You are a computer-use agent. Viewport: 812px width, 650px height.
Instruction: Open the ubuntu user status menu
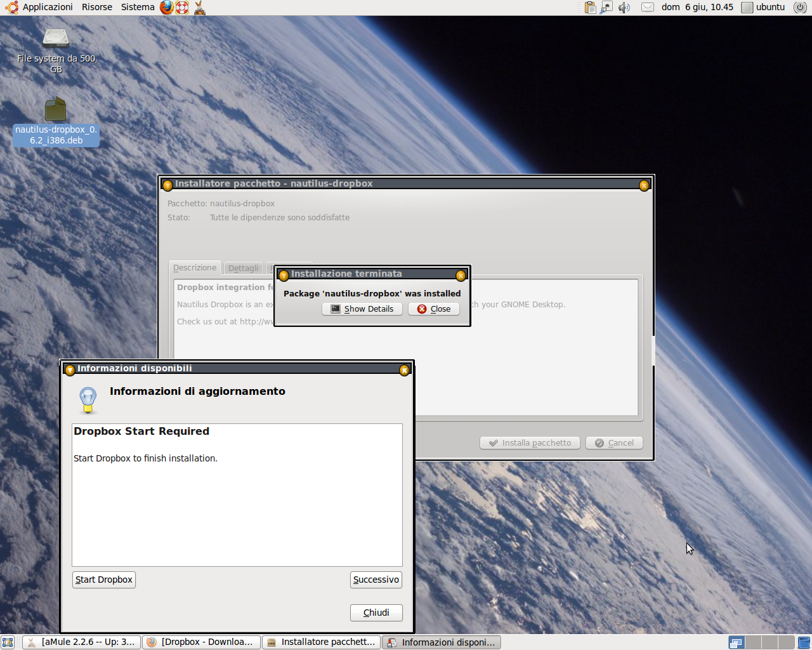pos(764,8)
